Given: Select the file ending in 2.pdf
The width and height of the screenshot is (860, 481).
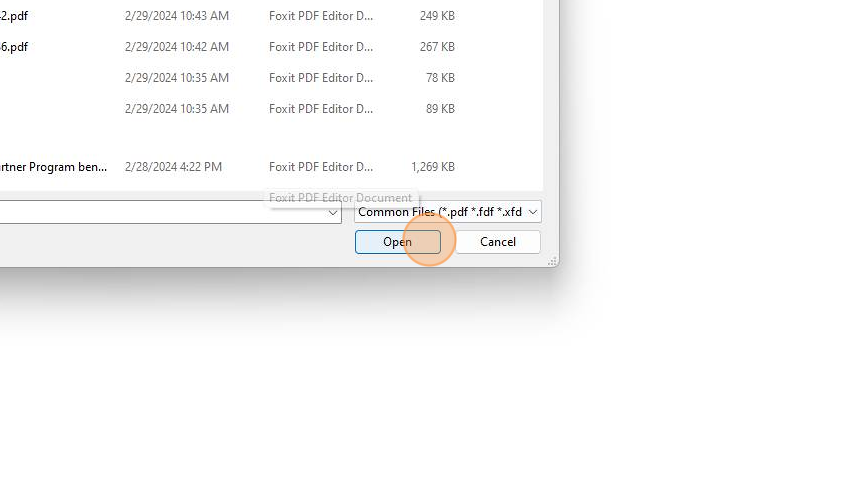Looking at the screenshot, I should click(14, 16).
